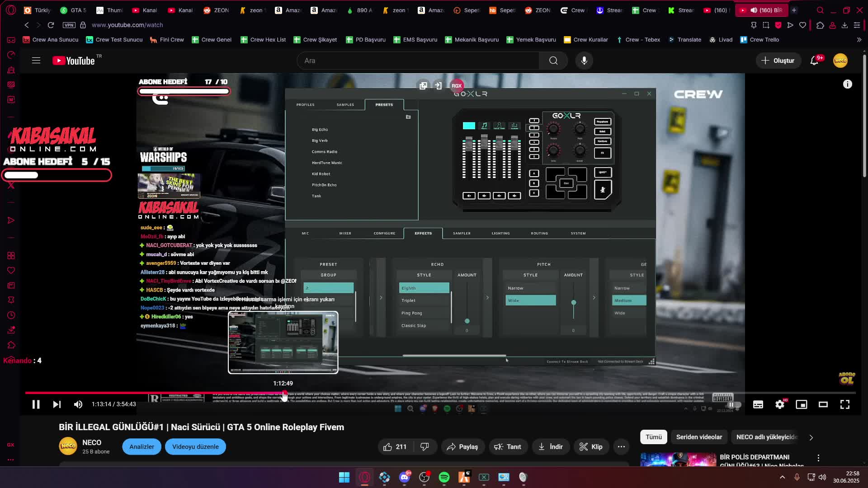Select NECO adlı yükleyiciden chip
This screenshot has height=488, width=868.
pos(767,437)
